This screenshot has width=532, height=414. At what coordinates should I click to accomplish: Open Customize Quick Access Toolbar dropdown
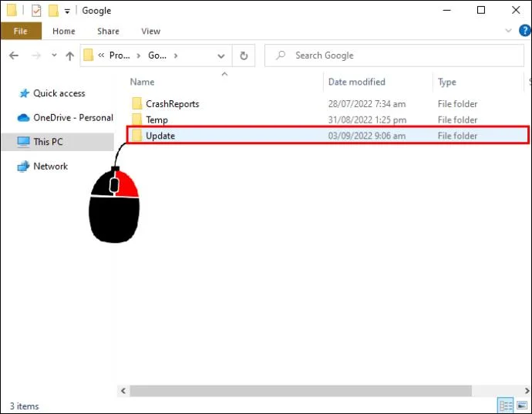[67, 12]
